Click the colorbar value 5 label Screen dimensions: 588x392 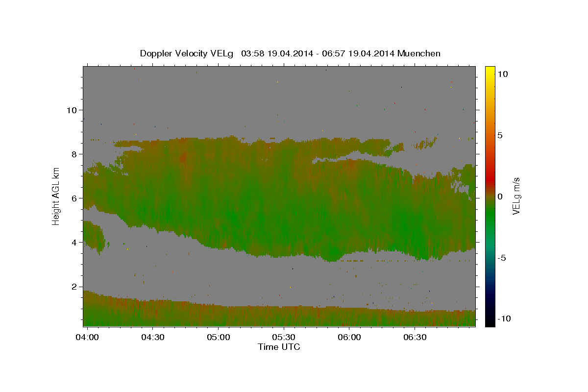click(x=500, y=135)
